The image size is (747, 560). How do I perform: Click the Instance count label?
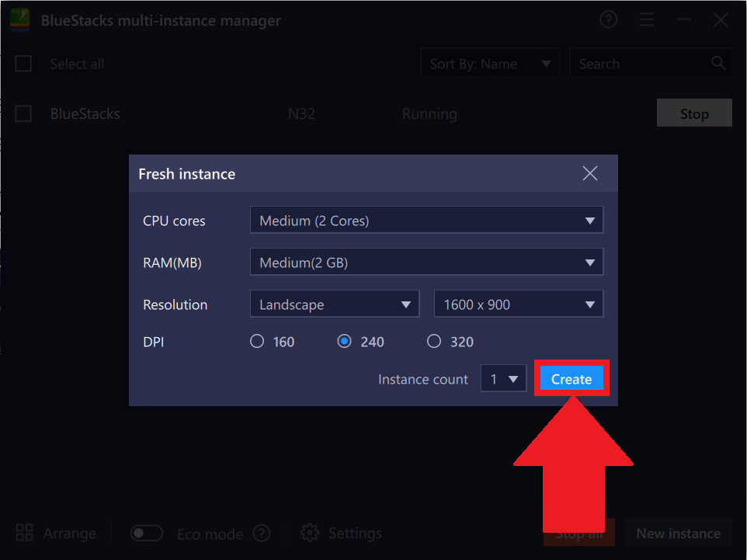click(x=423, y=379)
